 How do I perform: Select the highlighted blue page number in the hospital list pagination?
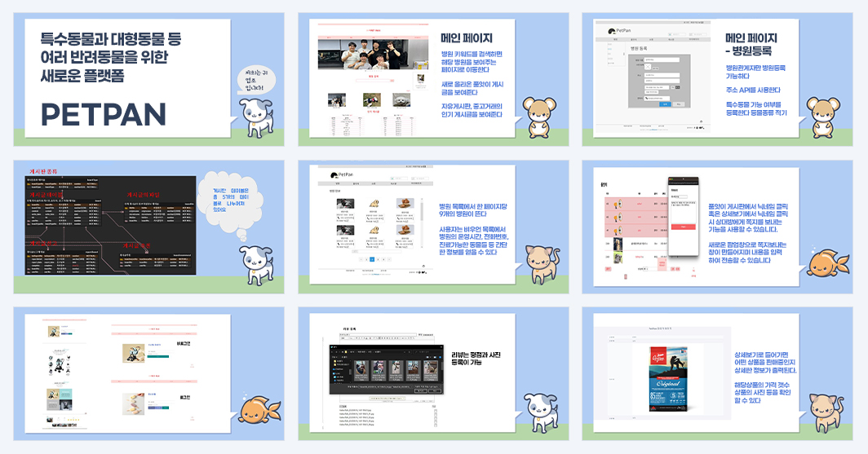click(x=372, y=259)
